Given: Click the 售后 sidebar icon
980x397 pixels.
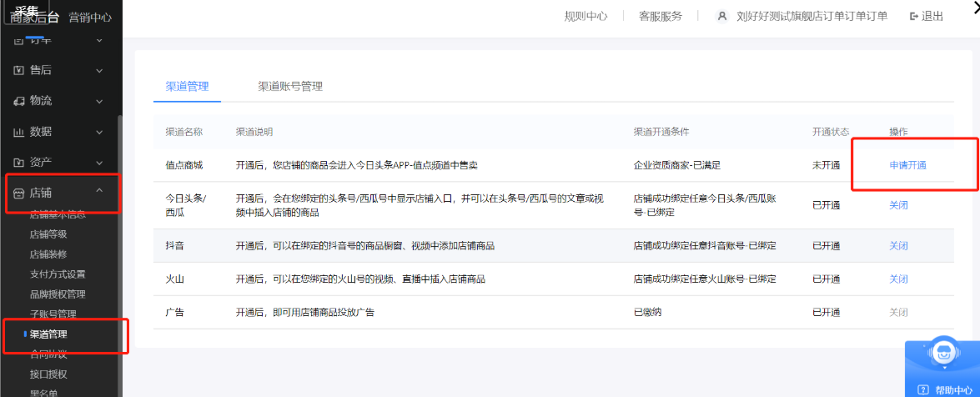Looking at the screenshot, I should (18, 70).
